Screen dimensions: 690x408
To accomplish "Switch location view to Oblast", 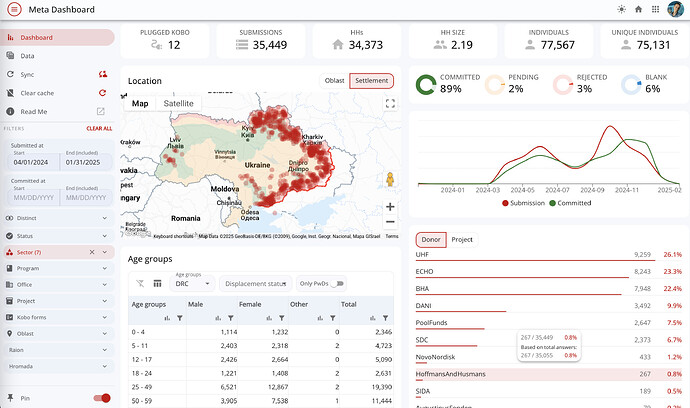I will pos(334,81).
